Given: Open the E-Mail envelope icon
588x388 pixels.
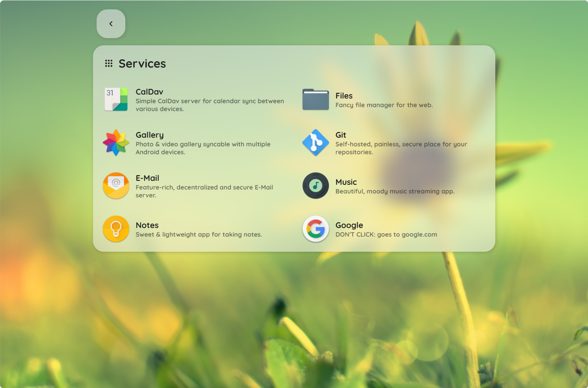Looking at the screenshot, I should 116,186.
